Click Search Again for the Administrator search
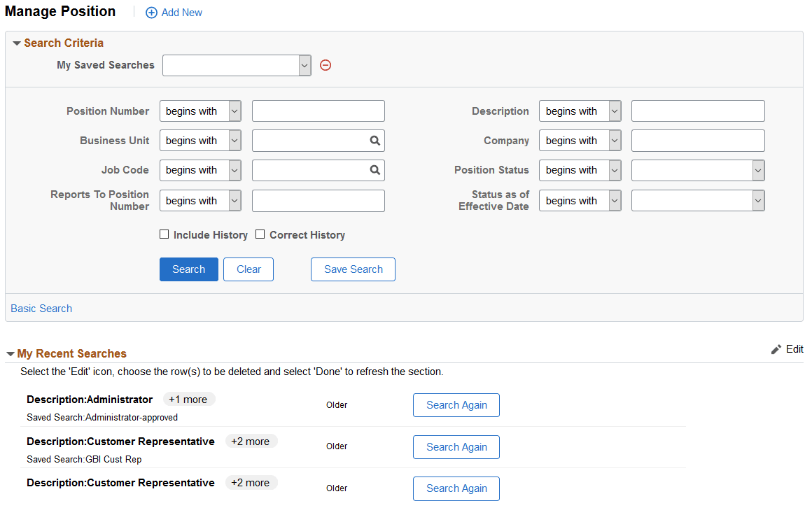812x508 pixels. (456, 404)
